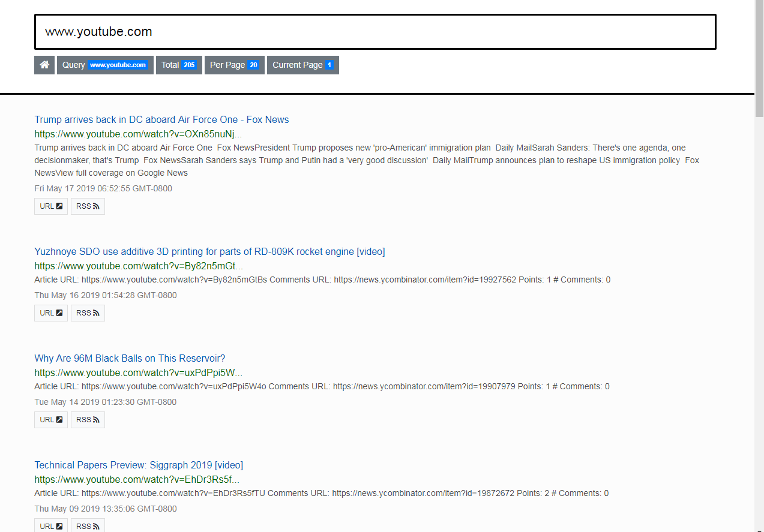Open the Trump arrives back in DC result title

161,119
